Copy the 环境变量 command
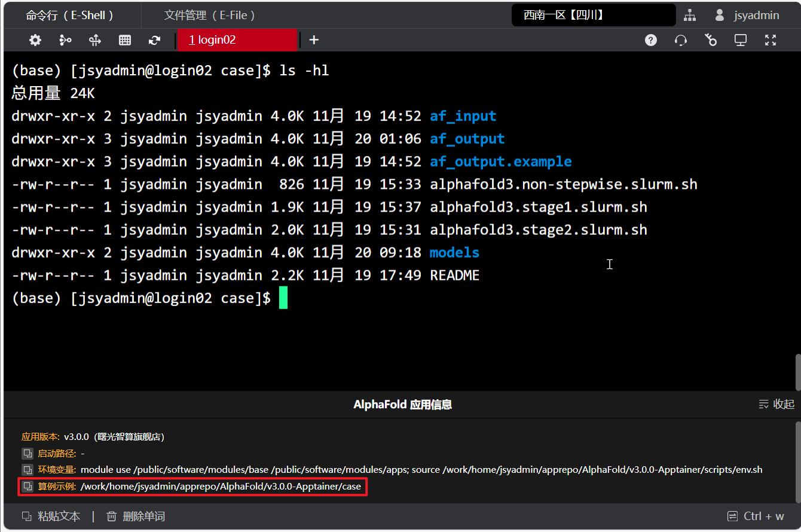801x532 pixels. tap(27, 470)
